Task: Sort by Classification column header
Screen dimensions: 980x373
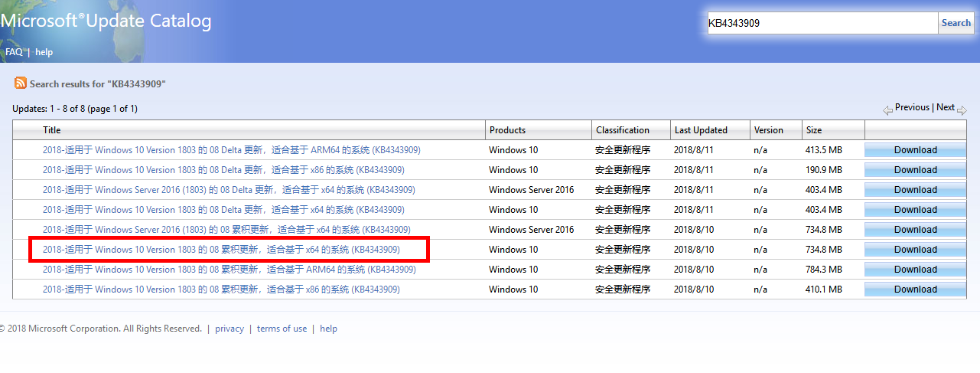Action: click(x=623, y=130)
